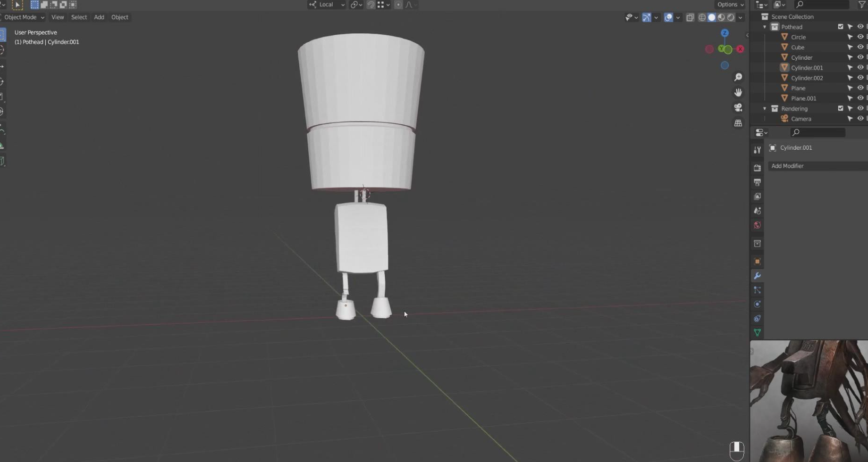Choose 'Extend selection' mode icon
This screenshot has width=868, height=462.
click(x=44, y=4)
